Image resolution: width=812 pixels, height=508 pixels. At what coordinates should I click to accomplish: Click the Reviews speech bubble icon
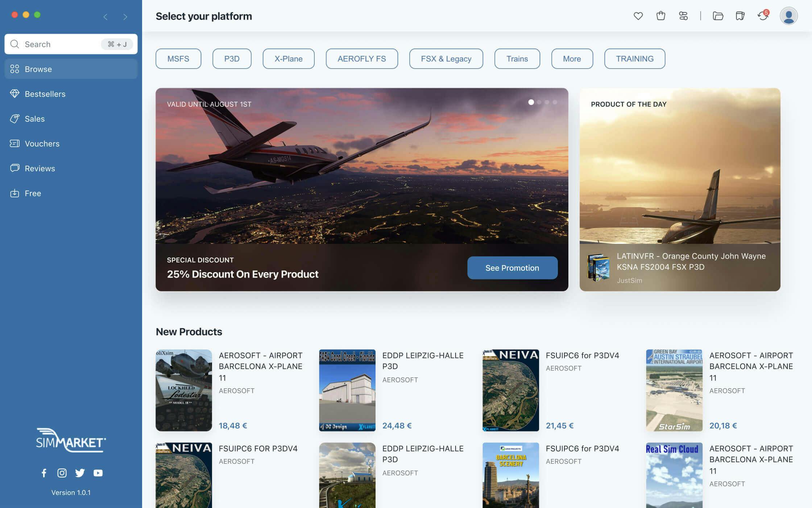click(14, 168)
